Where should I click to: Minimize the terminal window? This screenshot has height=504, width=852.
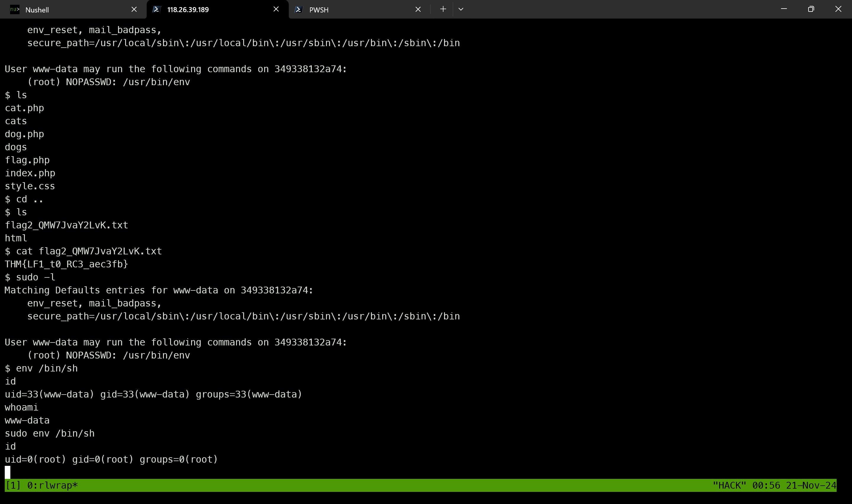(x=784, y=9)
